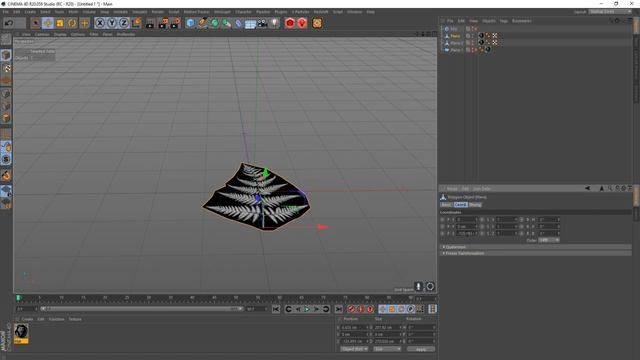Toggle Y axis lock
640x360 pixels.
(112, 23)
